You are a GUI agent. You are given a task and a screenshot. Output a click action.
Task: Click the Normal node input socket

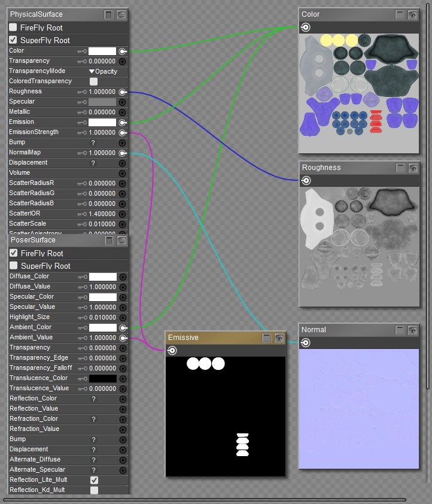click(x=305, y=343)
